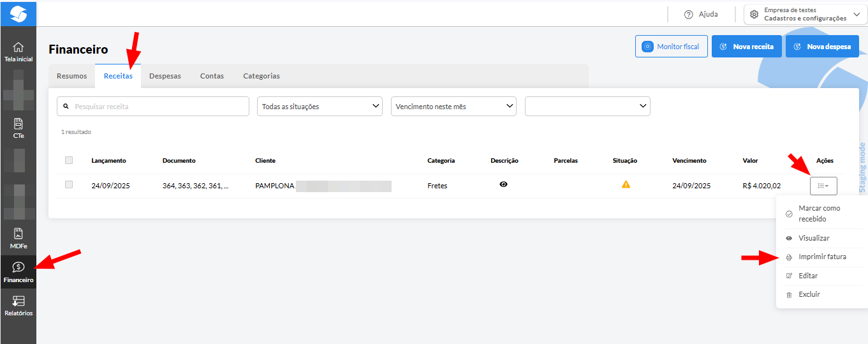The image size is (868, 344).
Task: Open the CTe sidebar icon
Action: [18, 128]
